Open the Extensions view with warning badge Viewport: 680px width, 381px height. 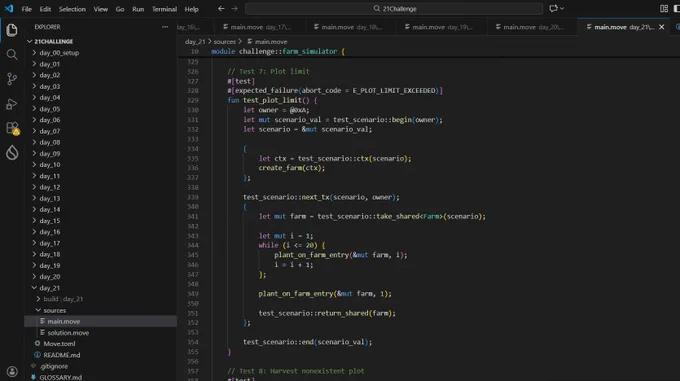12,129
